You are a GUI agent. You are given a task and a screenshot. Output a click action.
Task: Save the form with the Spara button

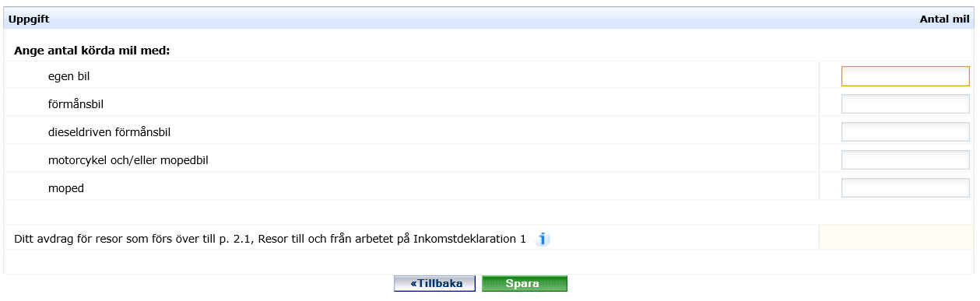525,284
